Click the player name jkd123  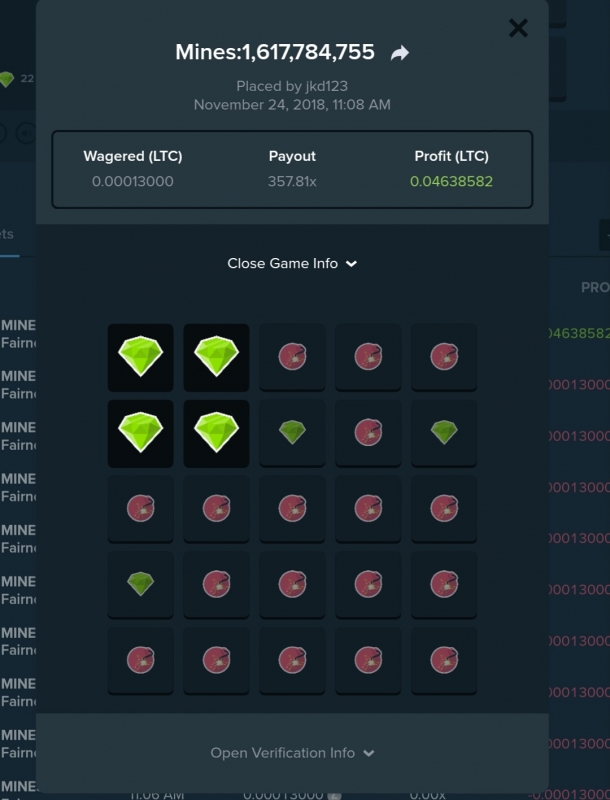pos(327,86)
